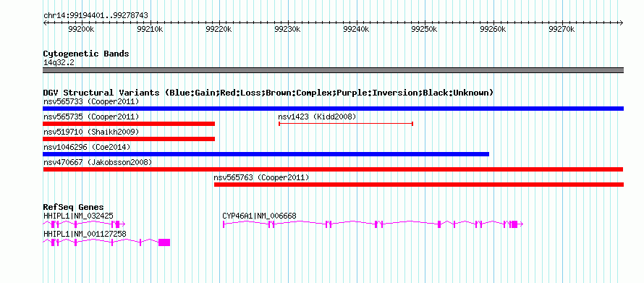
Task: Select the CYP46A1 gene exon structure glyph
Action: [373, 224]
